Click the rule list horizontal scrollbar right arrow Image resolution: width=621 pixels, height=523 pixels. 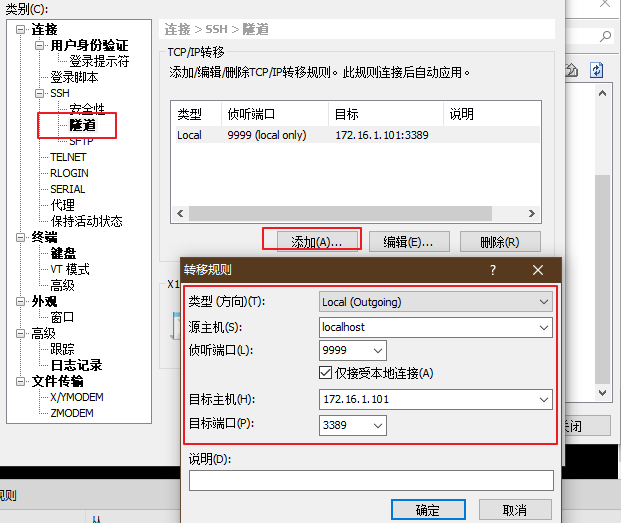[x=532, y=214]
